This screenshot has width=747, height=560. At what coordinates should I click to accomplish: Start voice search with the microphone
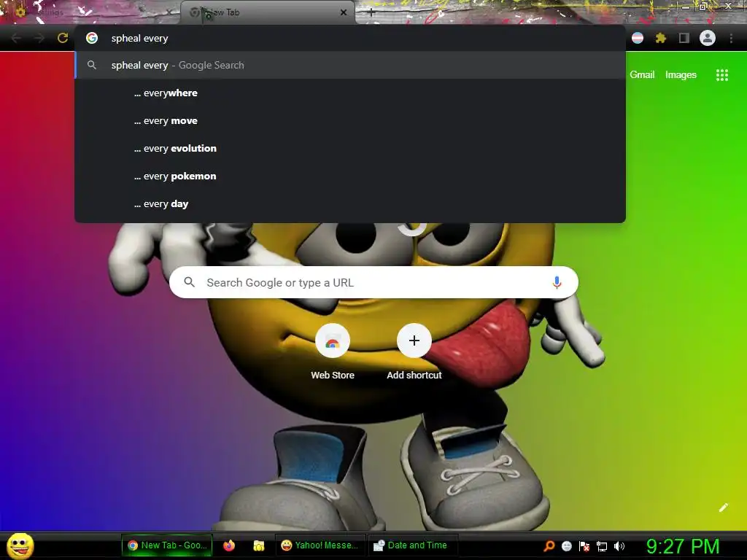pos(557,282)
